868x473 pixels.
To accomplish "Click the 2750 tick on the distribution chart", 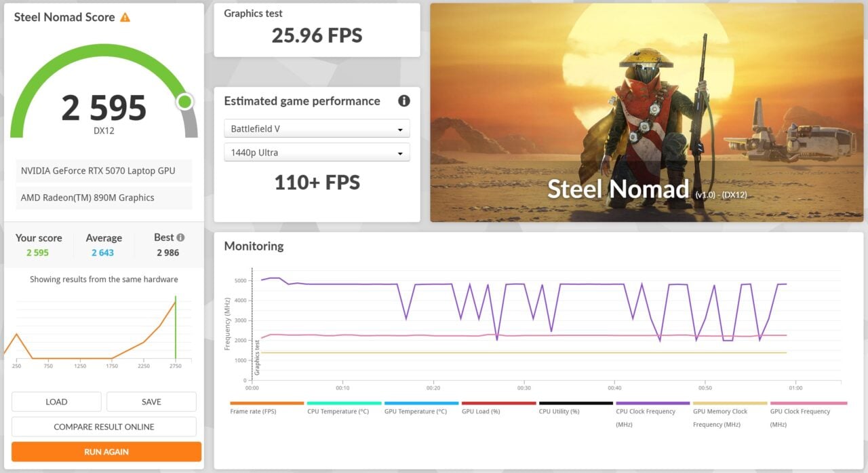I will (176, 366).
